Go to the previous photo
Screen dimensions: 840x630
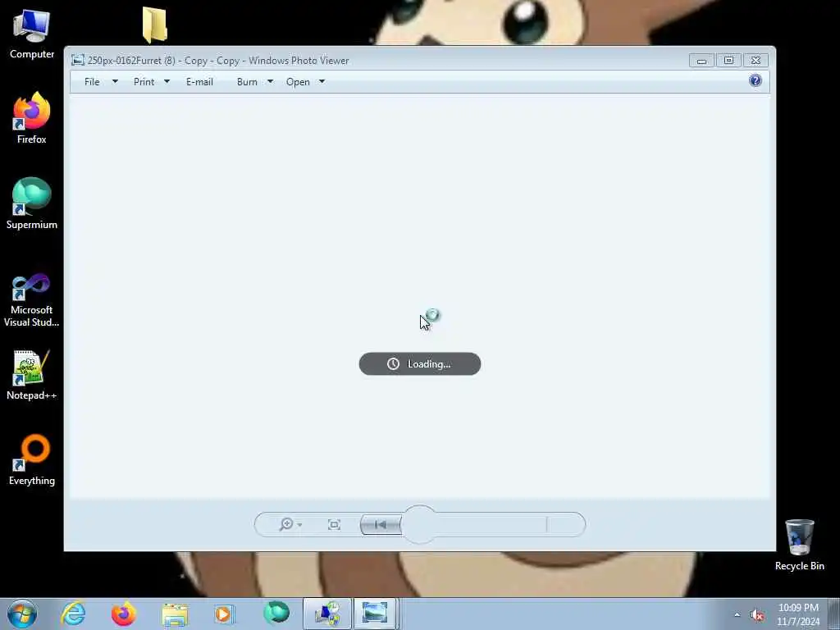(381, 524)
